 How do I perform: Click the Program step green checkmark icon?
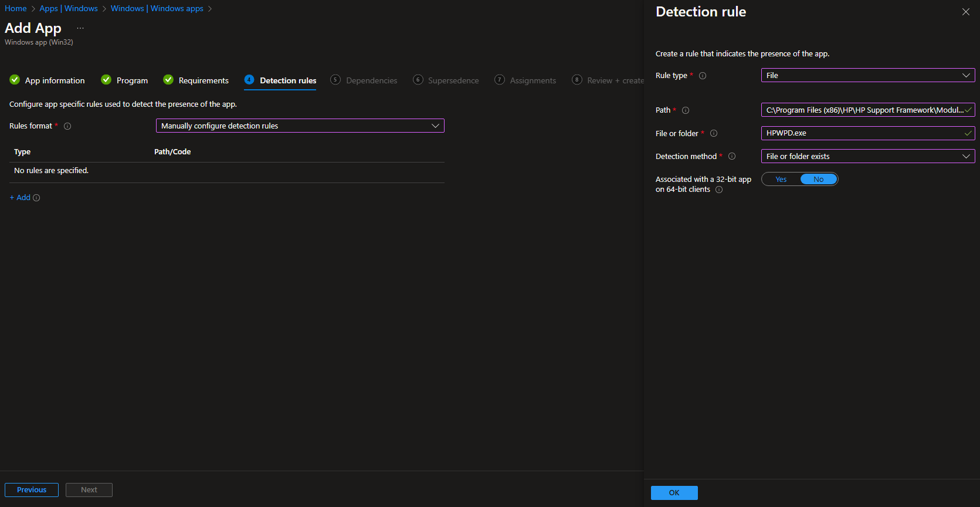click(106, 80)
